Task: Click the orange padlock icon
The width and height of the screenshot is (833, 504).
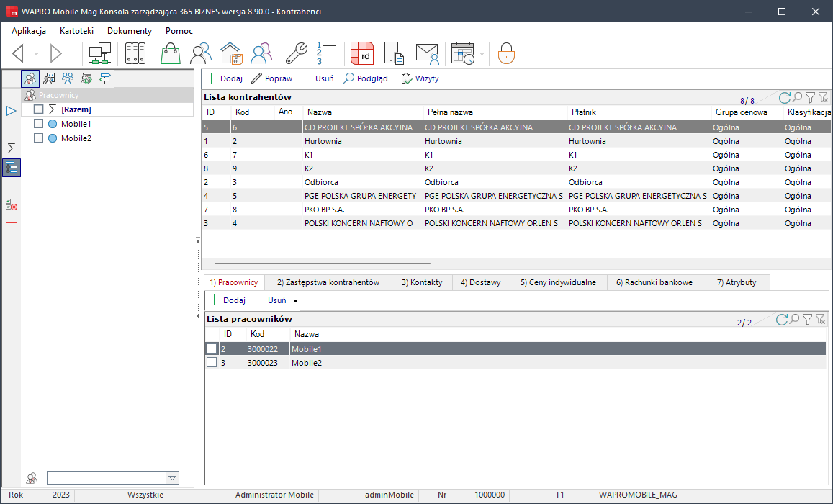Action: point(506,53)
